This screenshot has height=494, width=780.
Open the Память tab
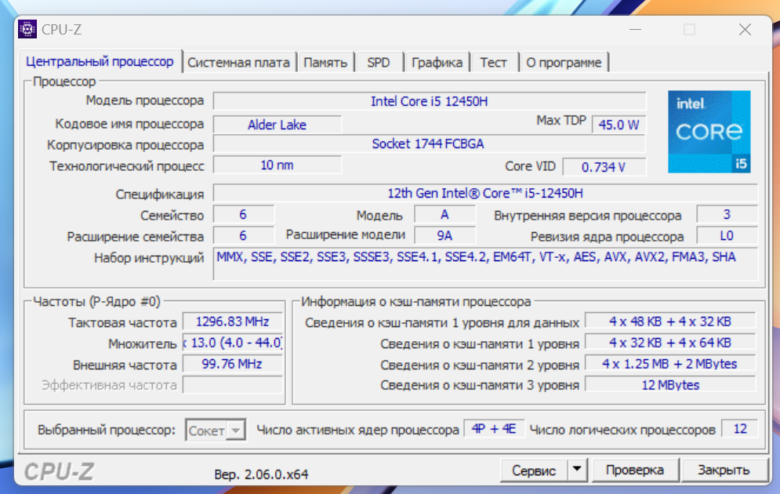tap(325, 63)
